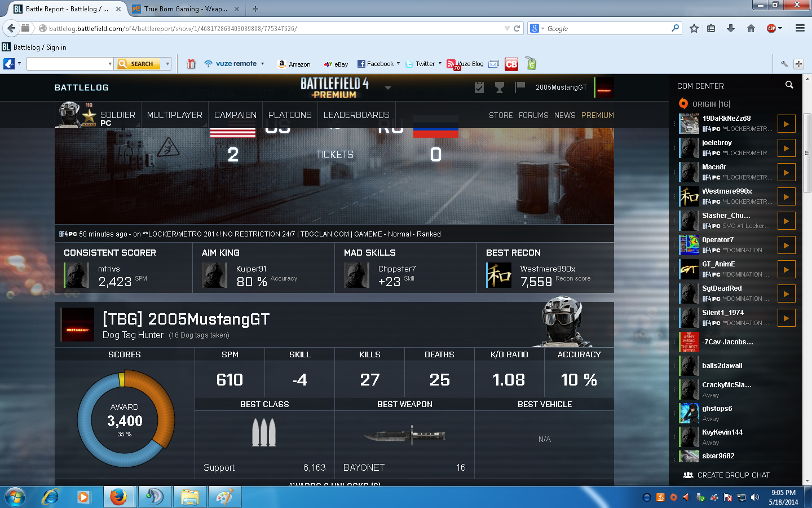This screenshot has width=812, height=508.
Task: Bookmark this page with the star icon
Action: (x=694, y=28)
